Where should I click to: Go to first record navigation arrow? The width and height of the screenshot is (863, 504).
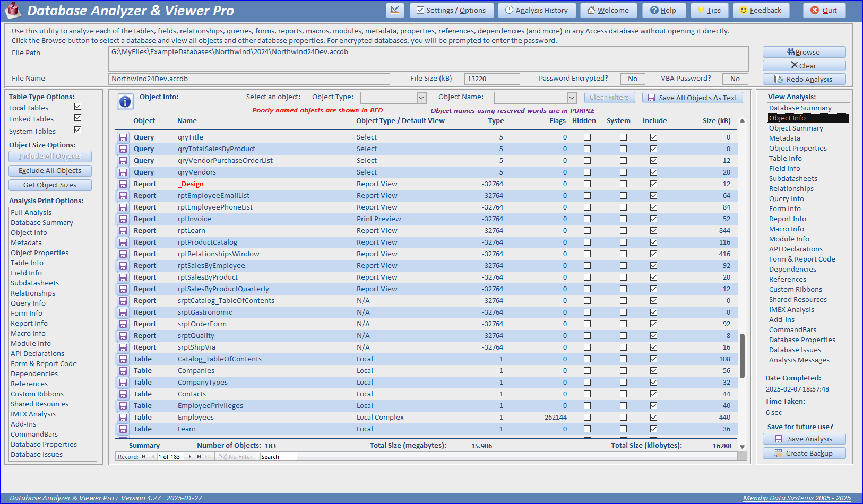coord(144,457)
